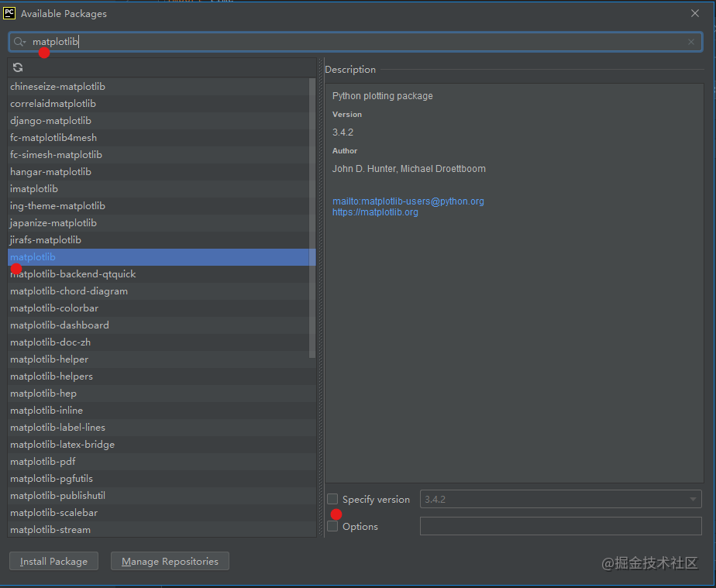Click the Python plotting package description text
The height and width of the screenshot is (588, 716).
pyautogui.click(x=383, y=96)
